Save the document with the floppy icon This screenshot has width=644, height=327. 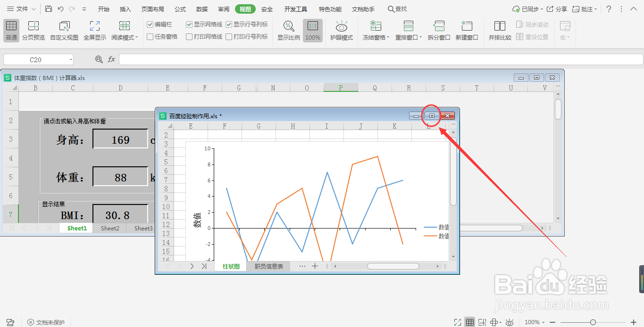click(x=49, y=9)
